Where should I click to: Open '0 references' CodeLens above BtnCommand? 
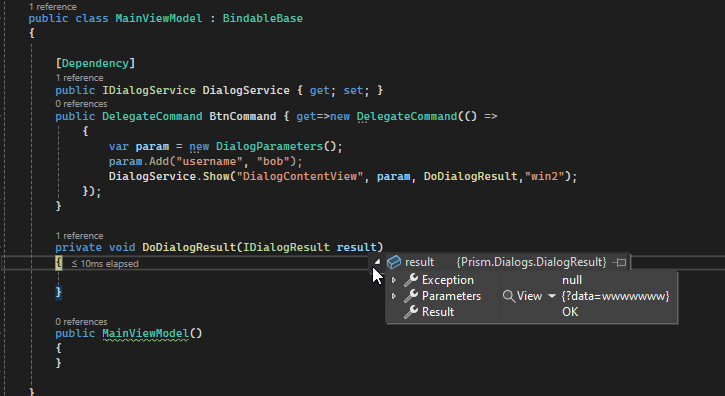[x=81, y=104]
